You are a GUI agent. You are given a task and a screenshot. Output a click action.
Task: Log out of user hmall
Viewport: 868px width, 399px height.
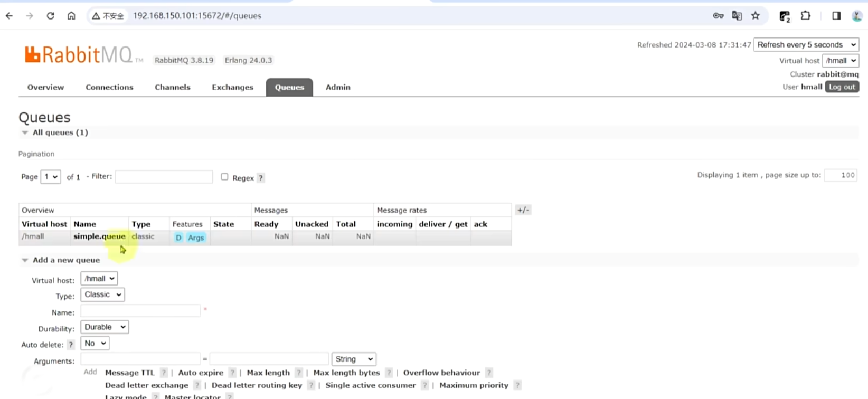(842, 87)
